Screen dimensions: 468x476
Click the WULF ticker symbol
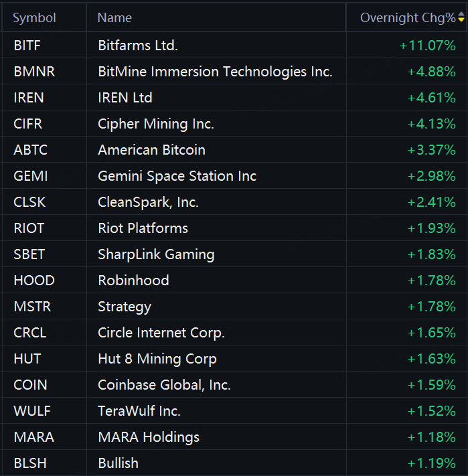click(x=32, y=411)
